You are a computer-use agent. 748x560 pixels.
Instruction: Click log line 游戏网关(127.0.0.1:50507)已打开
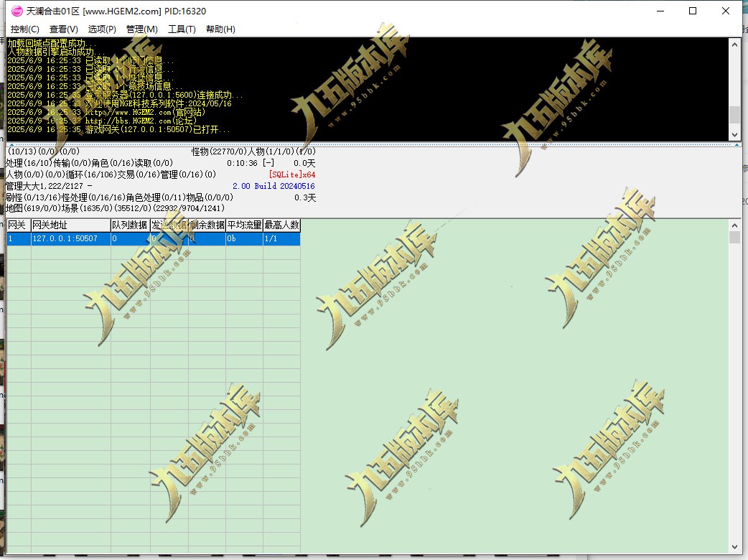118,129
